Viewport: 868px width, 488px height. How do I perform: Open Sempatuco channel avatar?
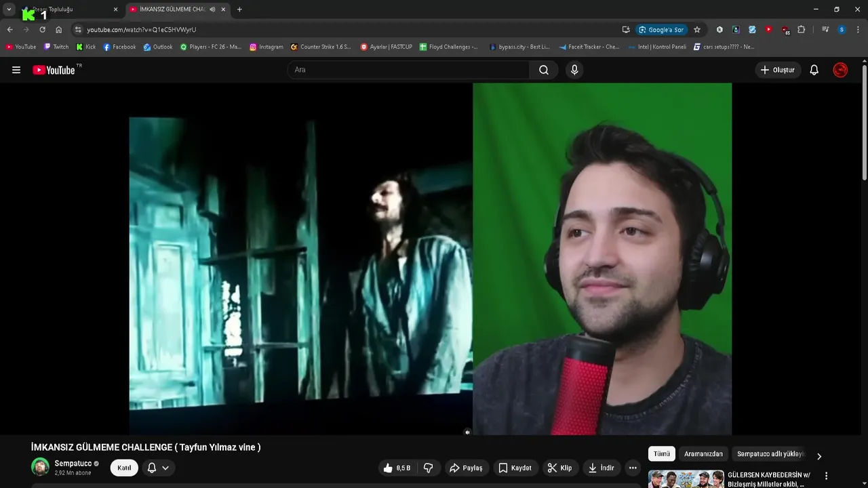tap(41, 467)
